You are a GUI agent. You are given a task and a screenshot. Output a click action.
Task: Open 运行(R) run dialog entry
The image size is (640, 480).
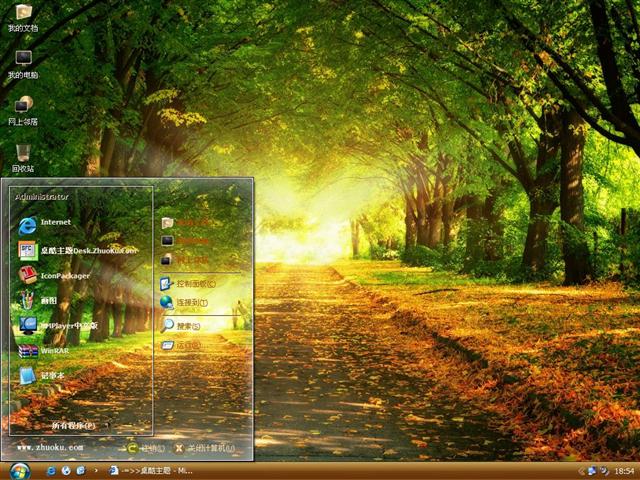click(x=181, y=345)
